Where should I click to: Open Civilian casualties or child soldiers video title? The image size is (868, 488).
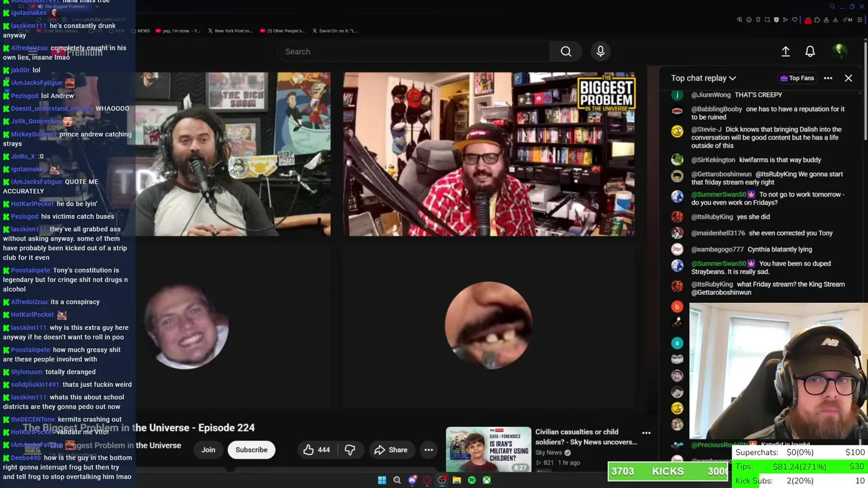coord(586,436)
